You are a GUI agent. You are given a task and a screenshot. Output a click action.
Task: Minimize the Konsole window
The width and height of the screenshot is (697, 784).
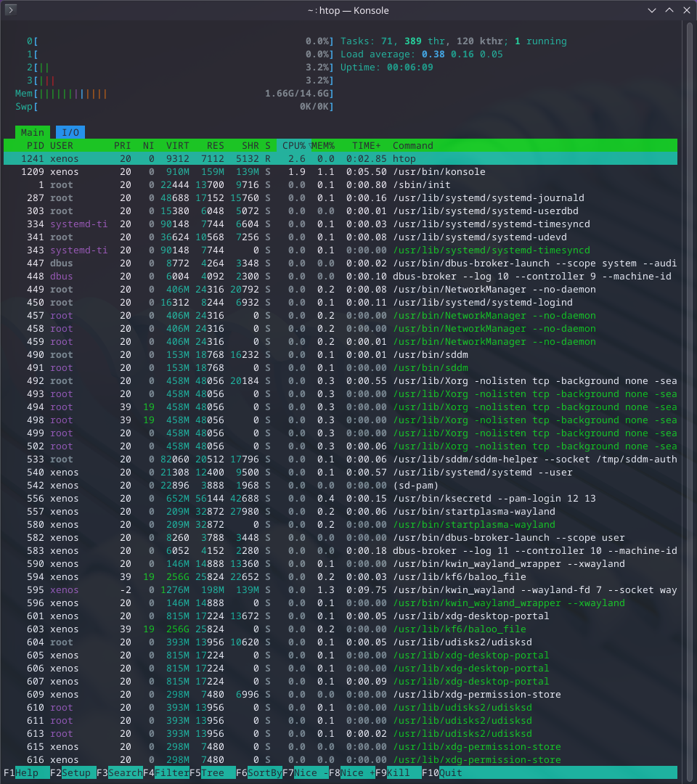coord(651,10)
